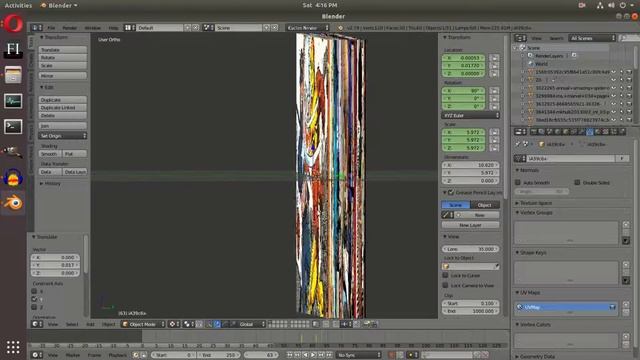The image size is (640, 360).
Task: Open the Global orientation dropdown
Action: click(251, 324)
